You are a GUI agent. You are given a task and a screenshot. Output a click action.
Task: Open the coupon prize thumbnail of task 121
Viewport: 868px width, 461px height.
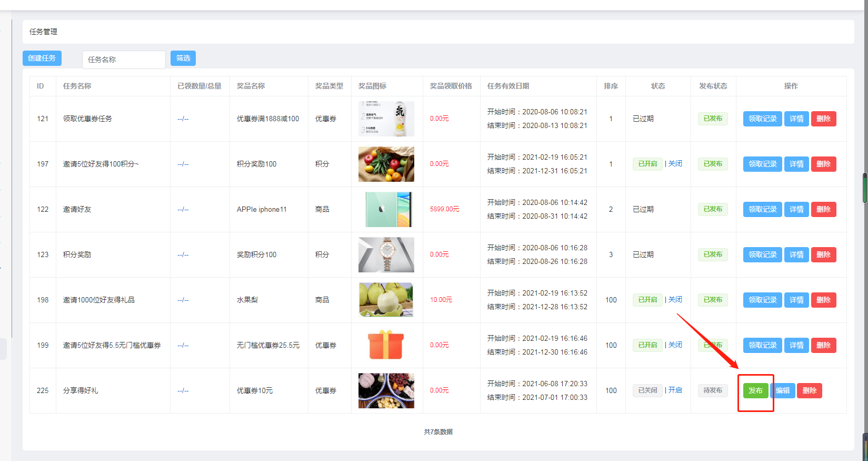tap(386, 119)
